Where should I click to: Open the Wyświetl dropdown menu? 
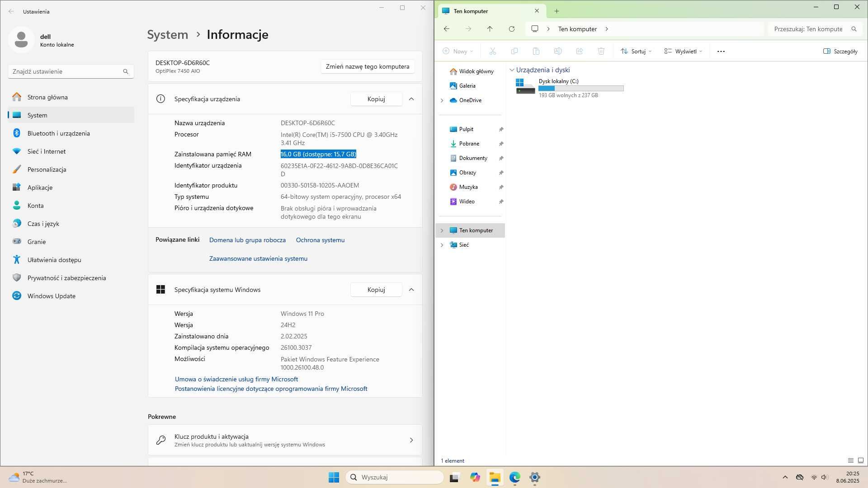tap(683, 52)
